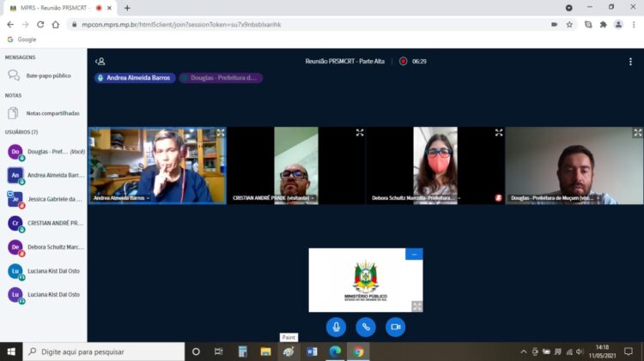Screen dimensions: 644x361
Task: Show hidden system tray icons
Action: [x=523, y=352]
